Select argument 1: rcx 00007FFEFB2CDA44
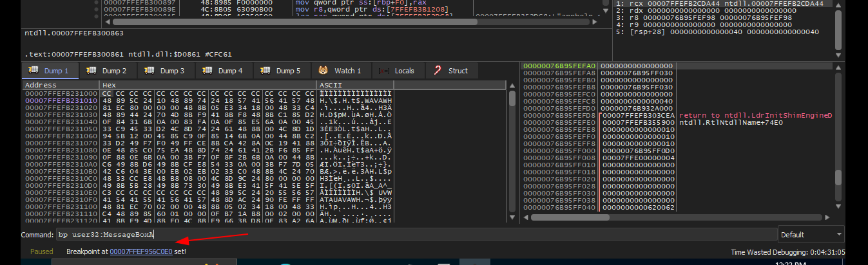This screenshot has width=868, height=265. click(x=723, y=4)
